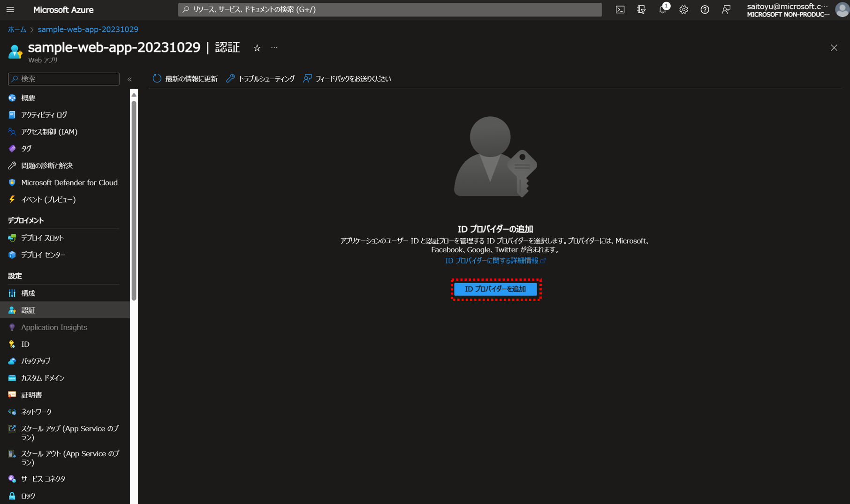Open Cloud Shell from the top bar

click(x=620, y=9)
